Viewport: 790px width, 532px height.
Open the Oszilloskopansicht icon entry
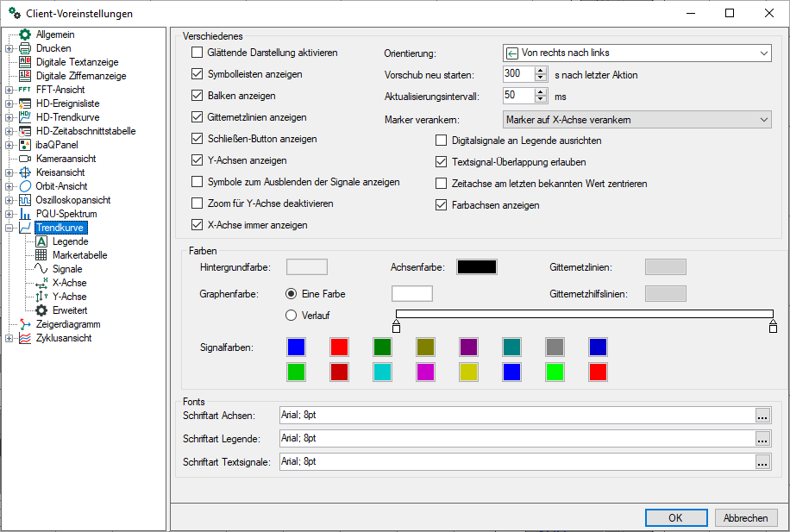tap(25, 200)
